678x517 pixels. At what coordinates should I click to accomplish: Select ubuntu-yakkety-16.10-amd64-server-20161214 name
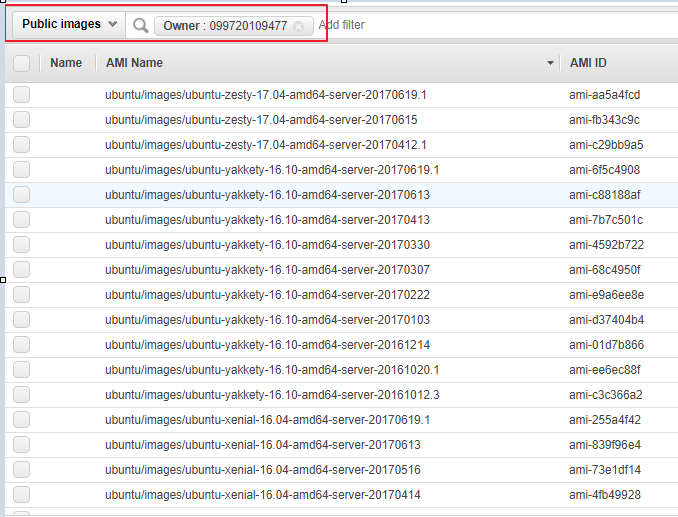point(268,345)
